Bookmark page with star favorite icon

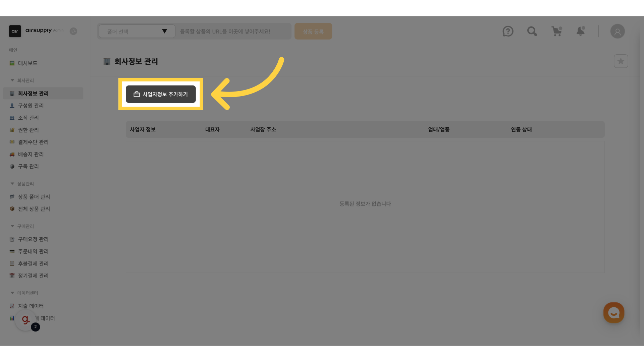point(621,61)
